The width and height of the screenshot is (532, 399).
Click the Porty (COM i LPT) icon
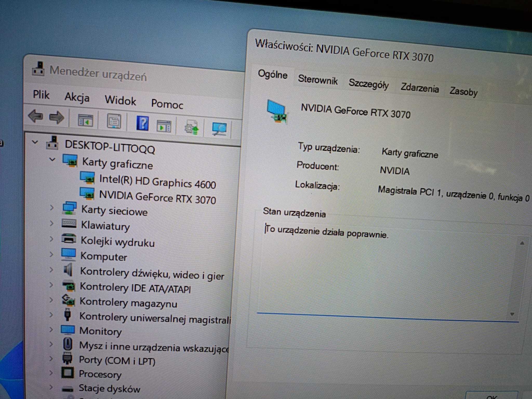coord(68,358)
